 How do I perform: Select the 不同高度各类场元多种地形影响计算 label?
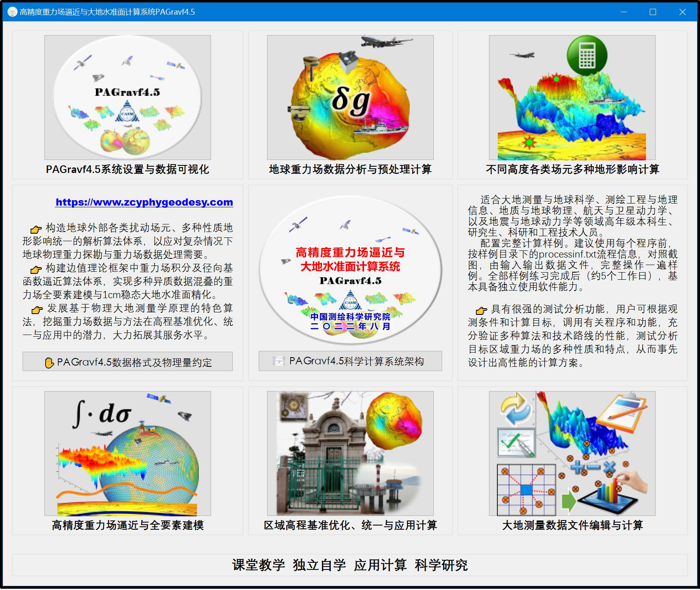coord(572,169)
